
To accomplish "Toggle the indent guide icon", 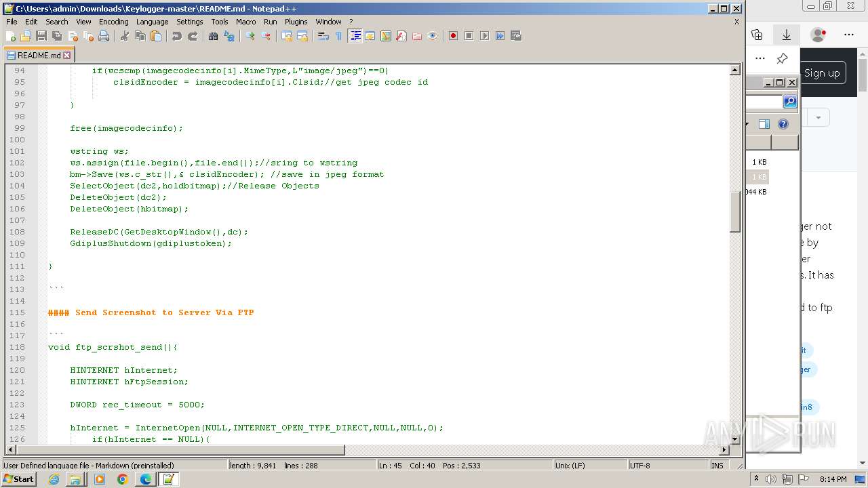I will coord(355,36).
